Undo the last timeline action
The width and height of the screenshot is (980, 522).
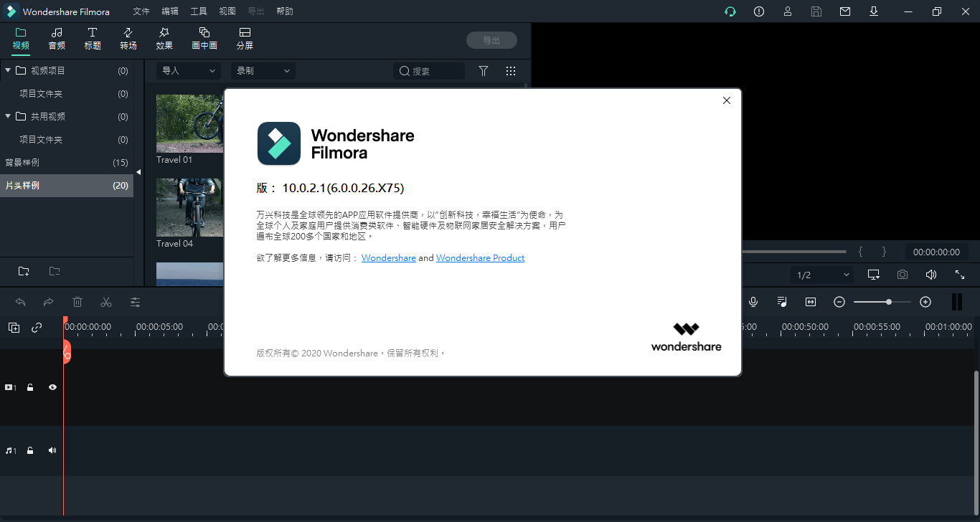coord(20,302)
